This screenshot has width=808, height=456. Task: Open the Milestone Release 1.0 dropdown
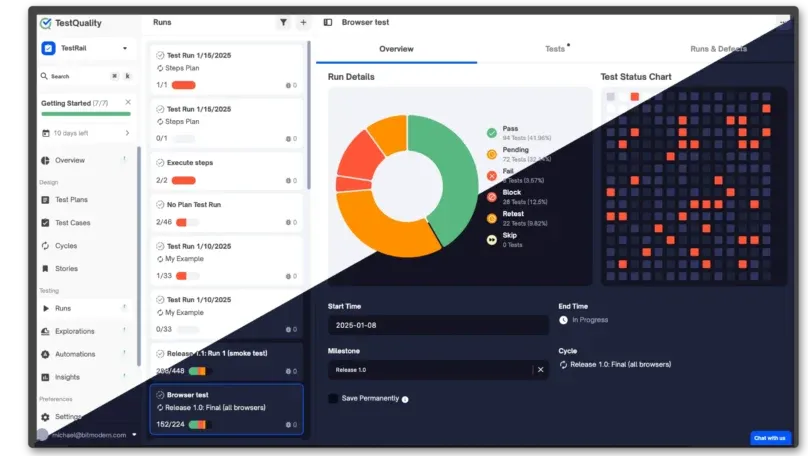tap(438, 370)
